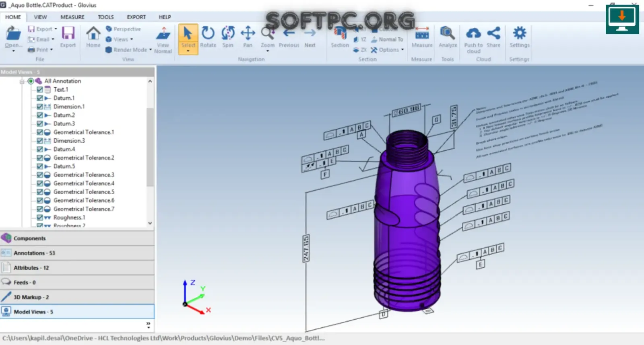The image size is (644, 345).
Task: Click the Zoom magnifier tool
Action: click(267, 33)
